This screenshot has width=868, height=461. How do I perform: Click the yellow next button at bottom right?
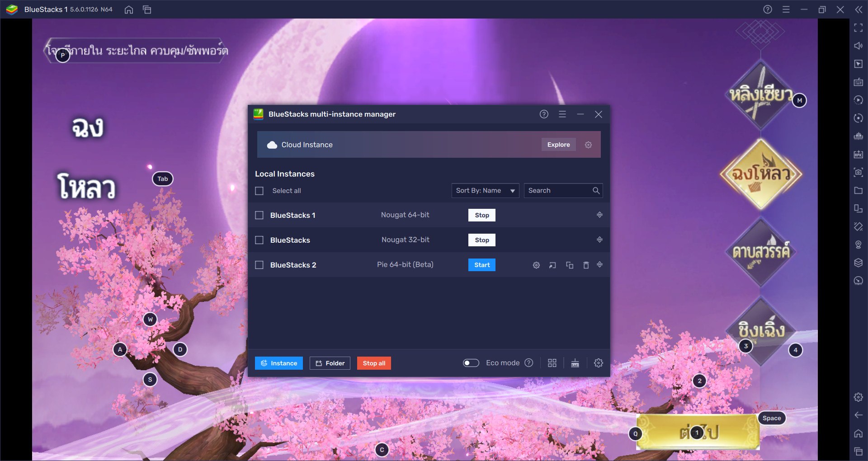click(698, 432)
